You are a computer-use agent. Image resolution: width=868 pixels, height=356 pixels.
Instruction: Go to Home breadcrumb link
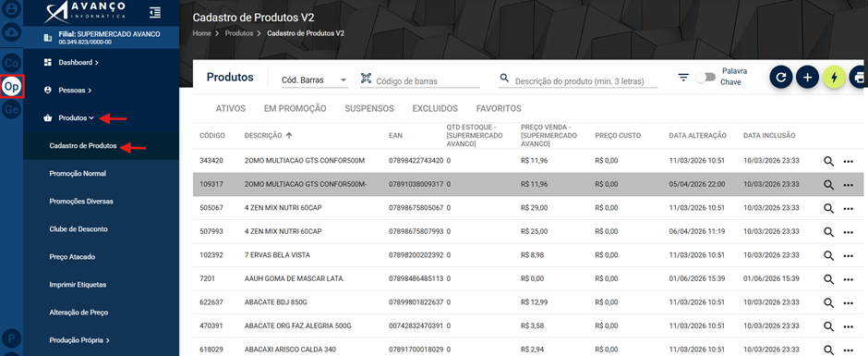tap(201, 33)
